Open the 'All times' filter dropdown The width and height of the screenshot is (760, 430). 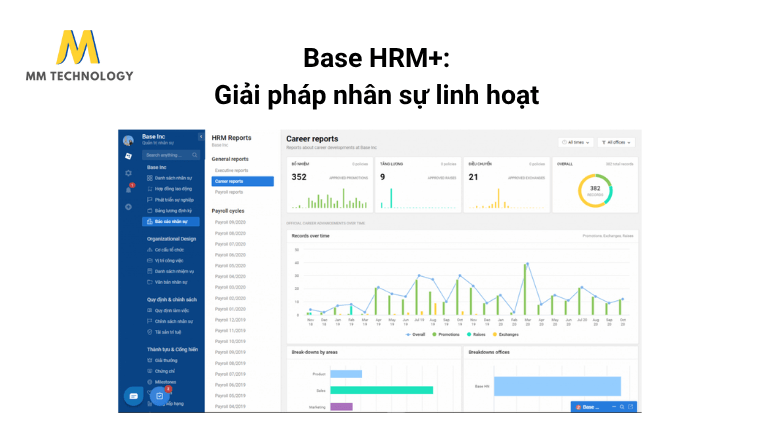[x=576, y=143]
